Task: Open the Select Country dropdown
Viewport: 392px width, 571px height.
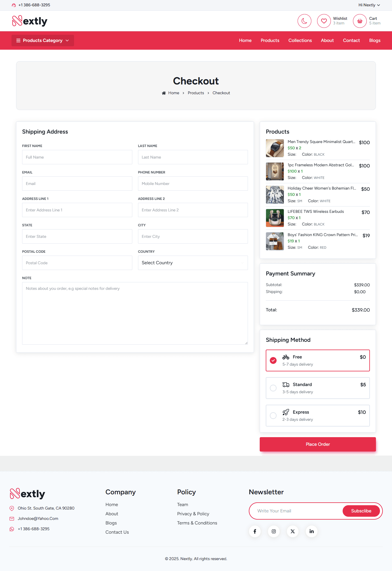Action: pyautogui.click(x=193, y=263)
